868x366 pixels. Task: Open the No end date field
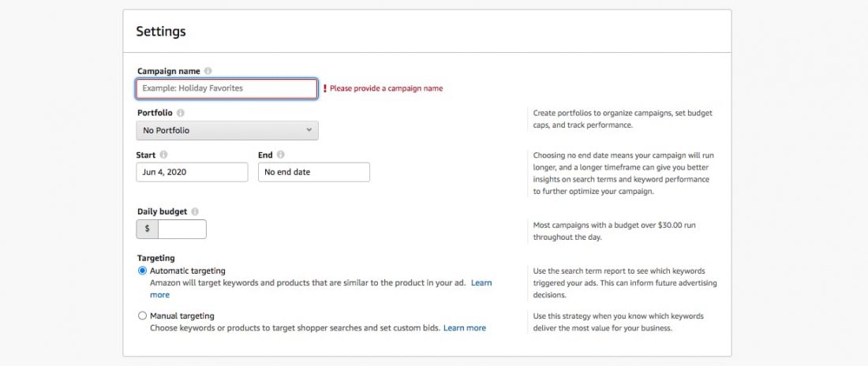pos(313,172)
